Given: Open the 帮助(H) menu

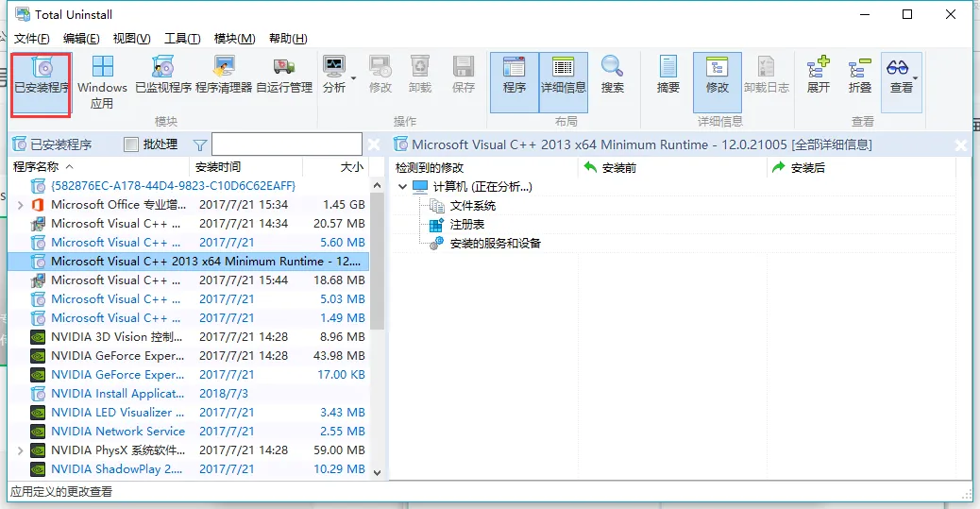Looking at the screenshot, I should tap(288, 38).
